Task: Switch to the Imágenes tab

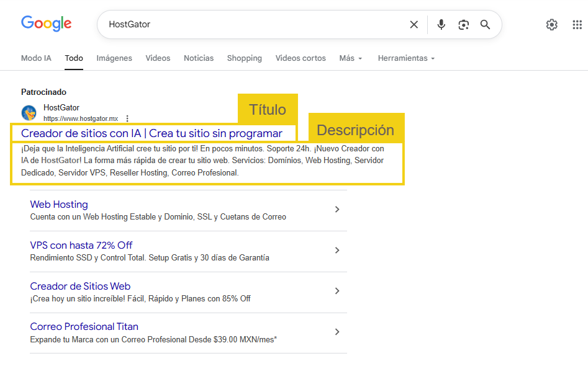Action: click(x=114, y=58)
